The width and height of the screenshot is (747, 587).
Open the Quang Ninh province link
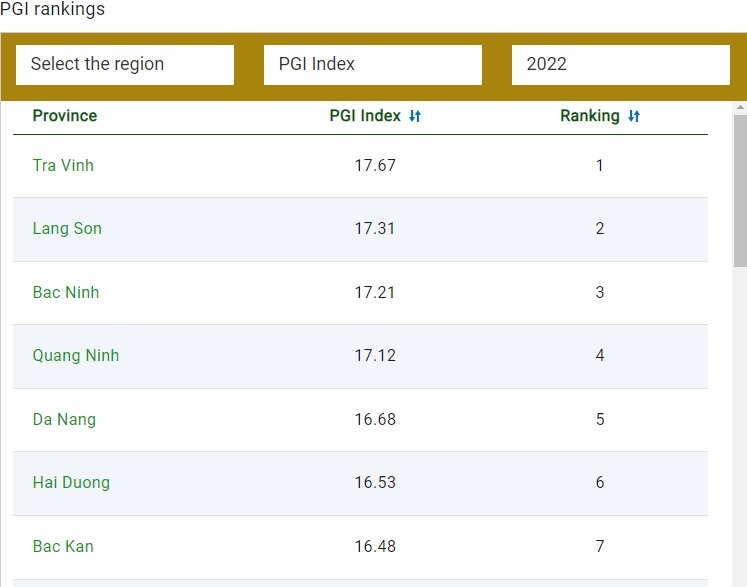click(x=76, y=355)
